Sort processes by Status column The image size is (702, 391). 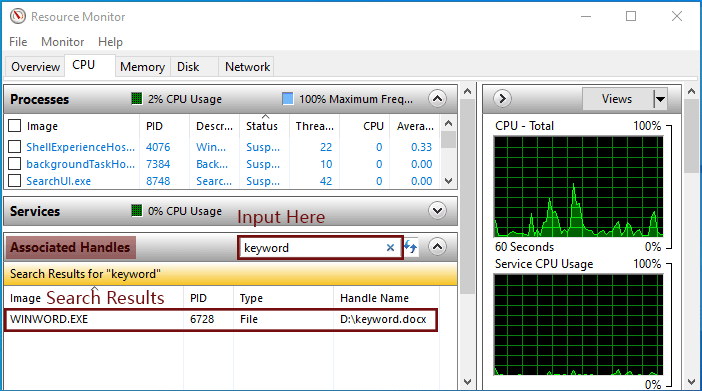264,126
